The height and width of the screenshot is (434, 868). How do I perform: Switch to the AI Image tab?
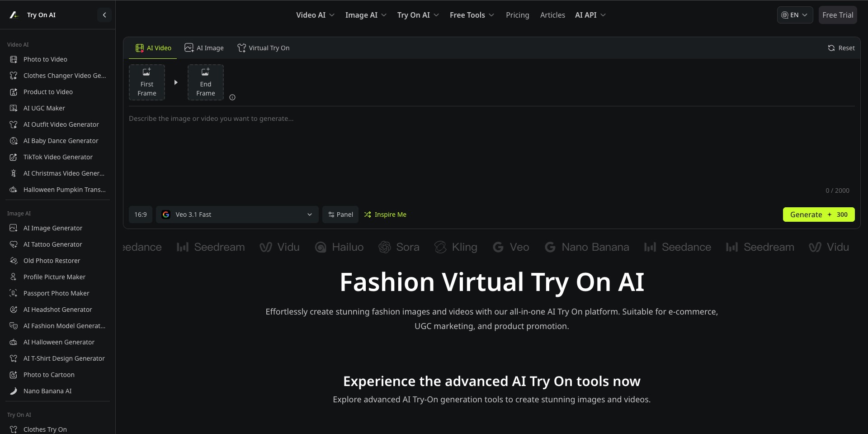pos(204,48)
